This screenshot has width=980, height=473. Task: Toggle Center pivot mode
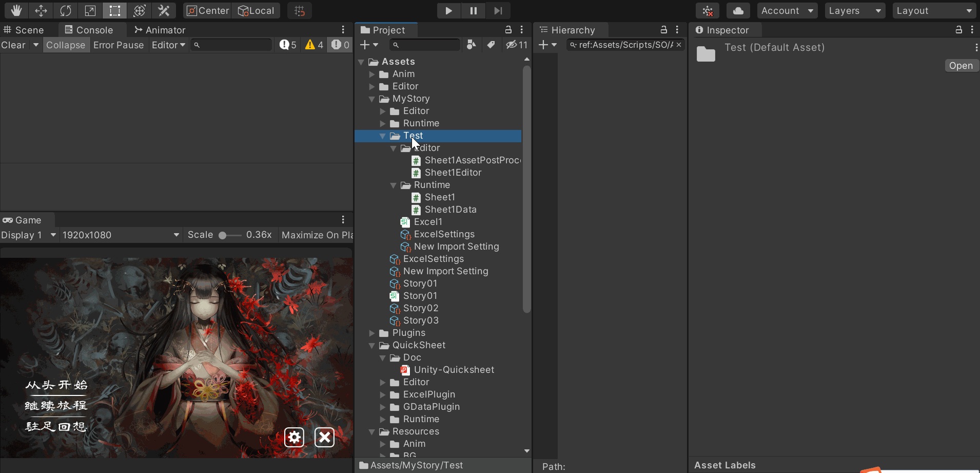207,10
